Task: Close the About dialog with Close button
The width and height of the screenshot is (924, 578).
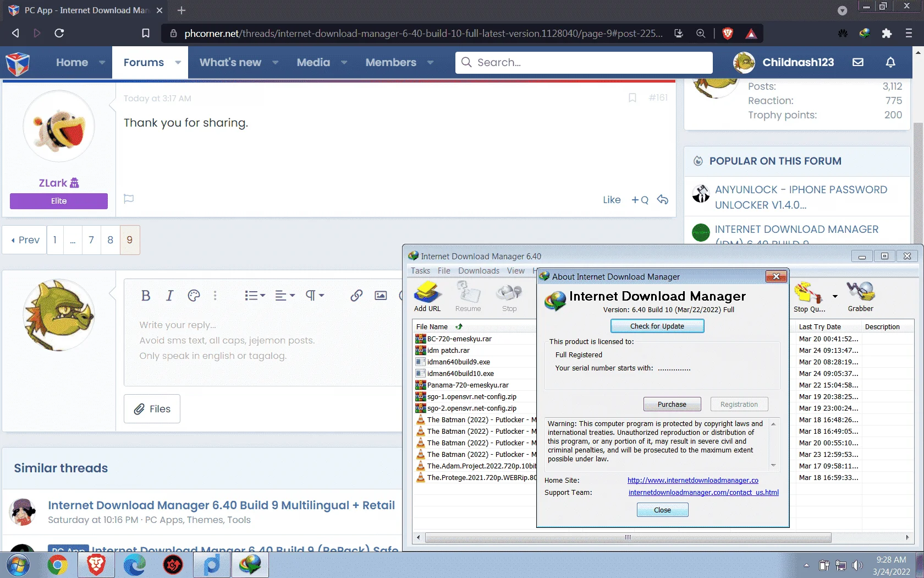Action: pos(662,510)
